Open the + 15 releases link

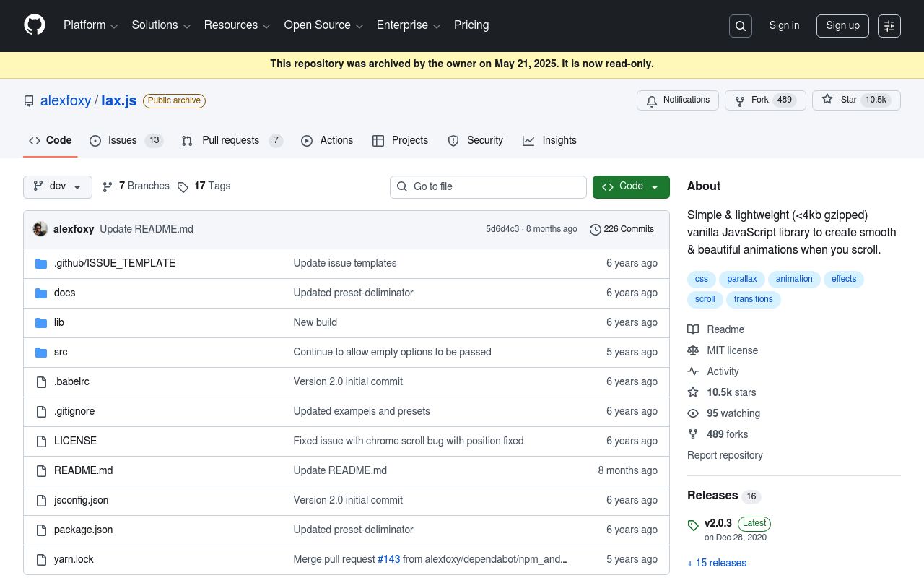[717, 563]
